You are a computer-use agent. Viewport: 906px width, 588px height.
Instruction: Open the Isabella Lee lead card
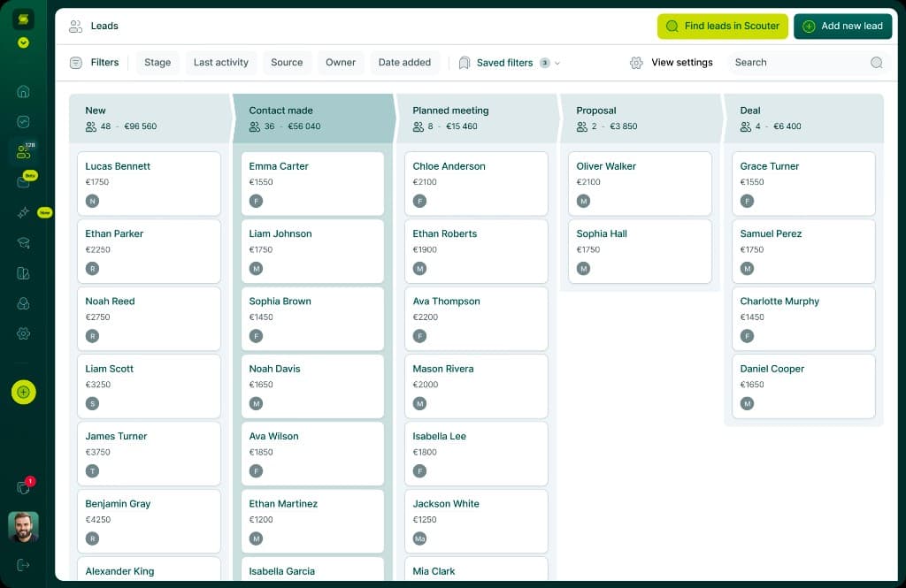[476, 454]
